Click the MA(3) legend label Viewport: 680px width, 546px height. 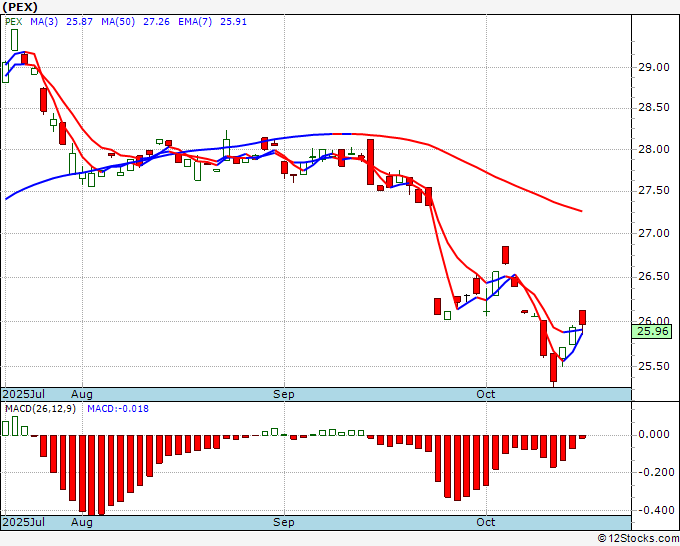44,22
